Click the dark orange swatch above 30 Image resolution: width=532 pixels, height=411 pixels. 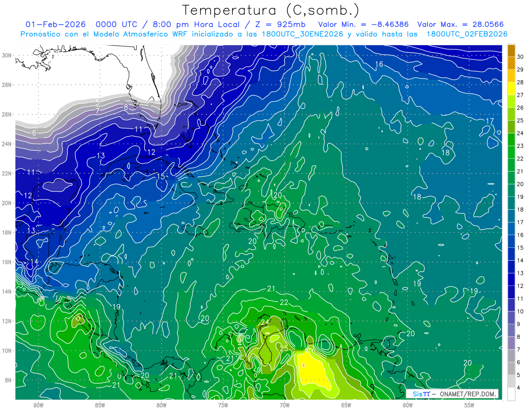511,51
